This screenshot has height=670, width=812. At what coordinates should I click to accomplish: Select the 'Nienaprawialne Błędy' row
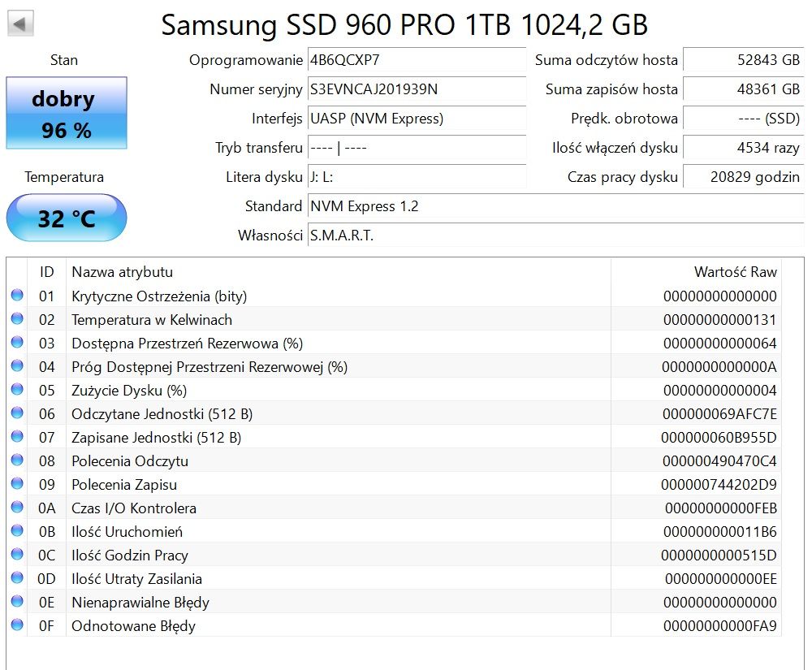(394, 602)
